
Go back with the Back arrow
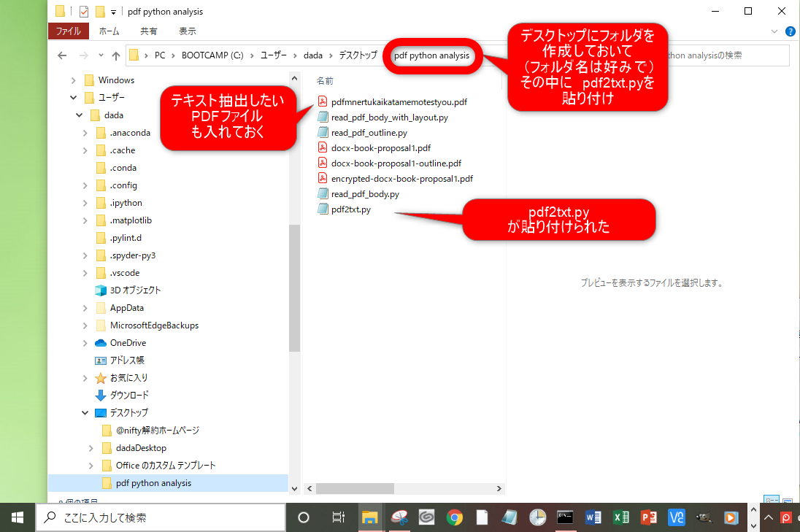click(62, 55)
